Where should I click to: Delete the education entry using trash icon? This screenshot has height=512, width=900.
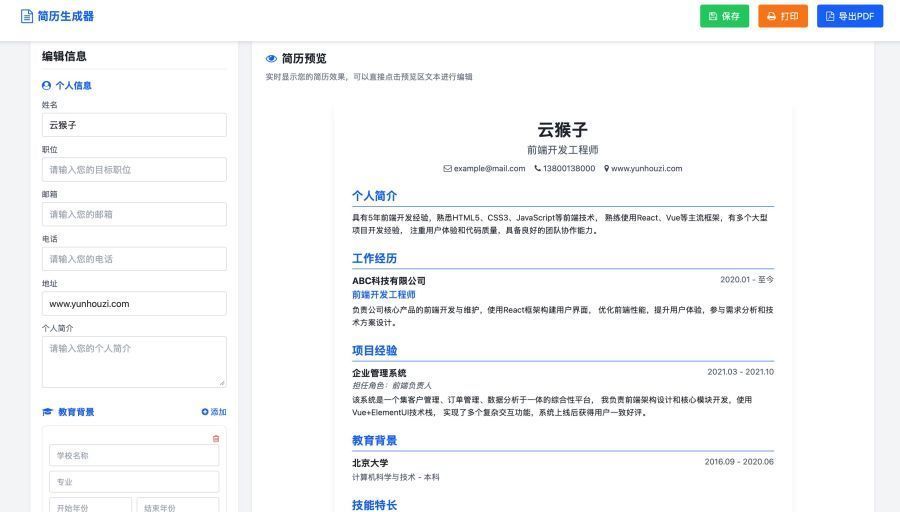pos(216,439)
